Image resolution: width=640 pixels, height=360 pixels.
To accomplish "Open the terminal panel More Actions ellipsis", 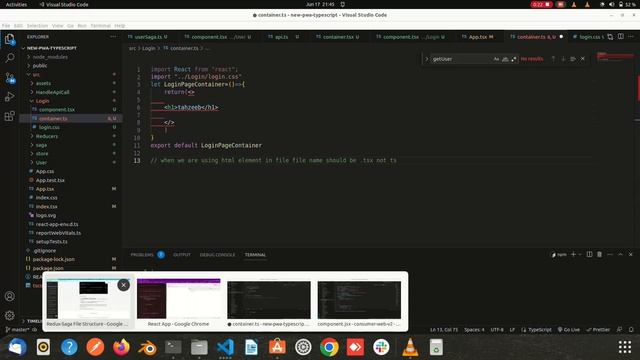I will pos(610,254).
